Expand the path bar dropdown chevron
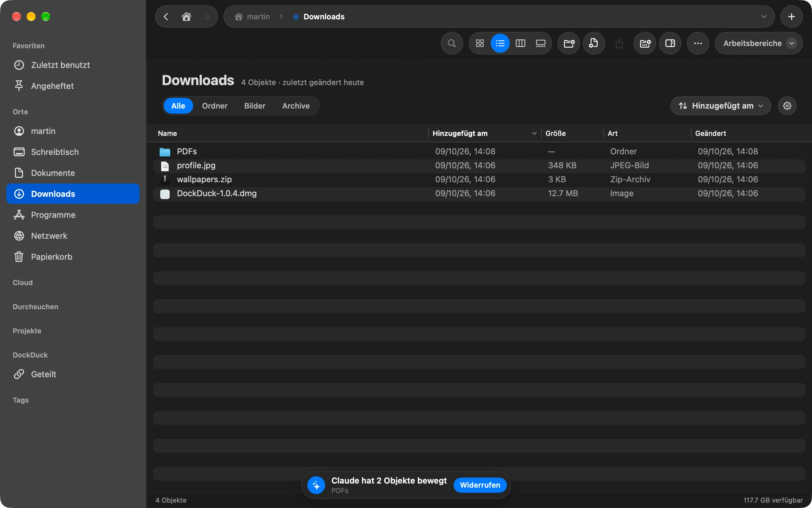This screenshot has height=508, width=812. click(x=764, y=17)
